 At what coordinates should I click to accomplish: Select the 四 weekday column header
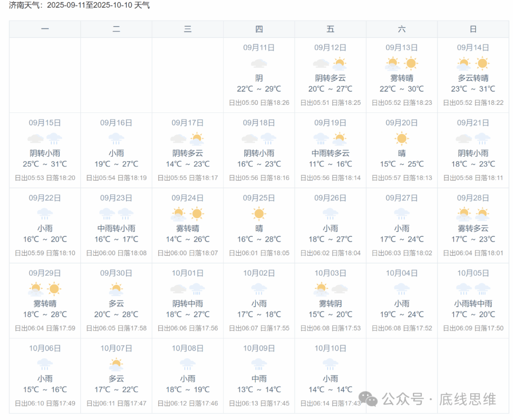[259, 29]
